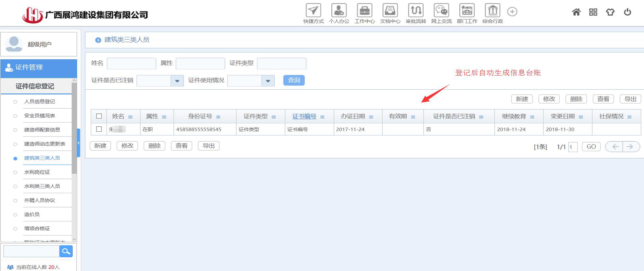This screenshot has width=644, height=271.
Task: Expand the 证件是否已注销 dropdown
Action: (x=177, y=81)
